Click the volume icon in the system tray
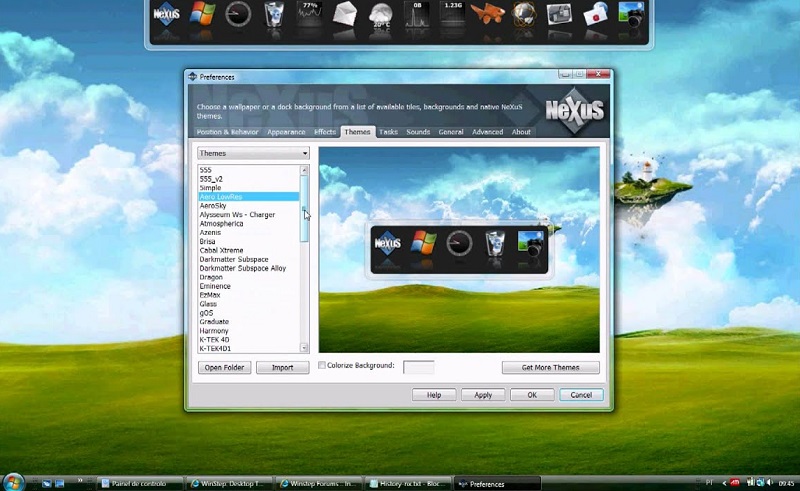The width and height of the screenshot is (800, 491). 769,482
